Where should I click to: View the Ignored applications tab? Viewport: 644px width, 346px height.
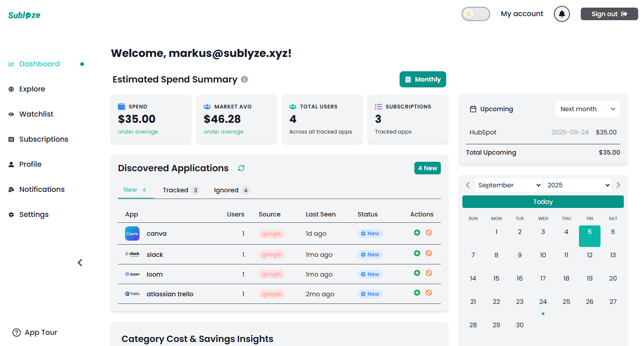(226, 190)
